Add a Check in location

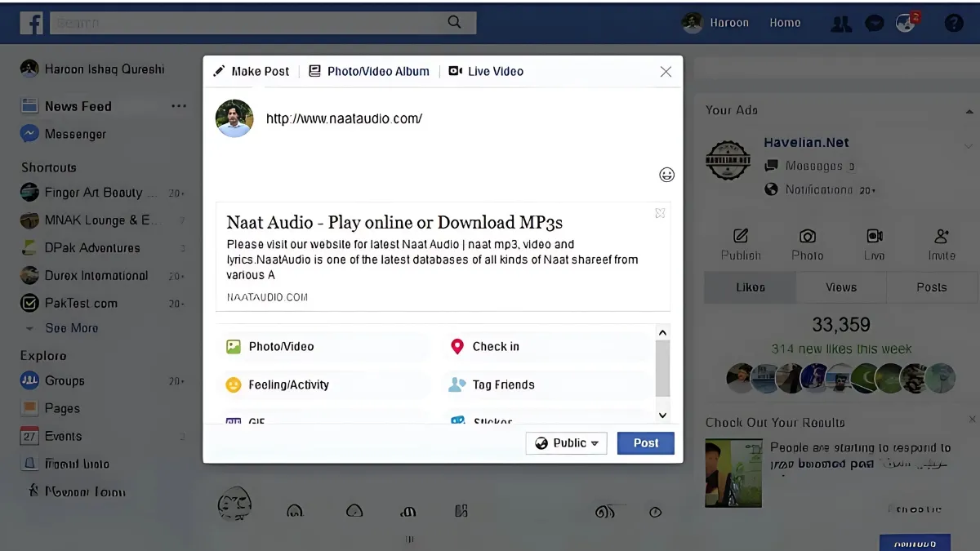[484, 346]
